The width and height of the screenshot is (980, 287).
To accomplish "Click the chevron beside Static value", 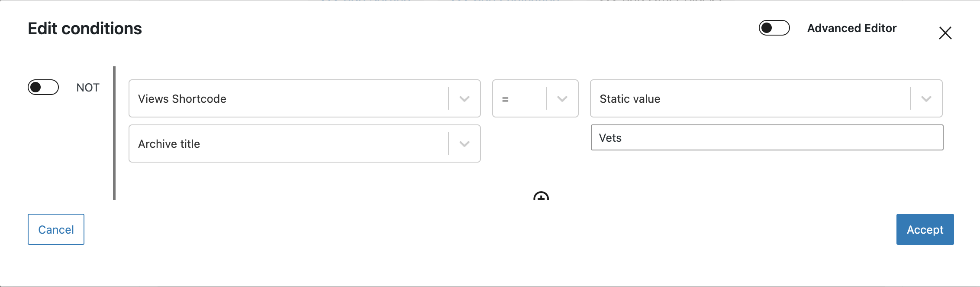I will [926, 99].
